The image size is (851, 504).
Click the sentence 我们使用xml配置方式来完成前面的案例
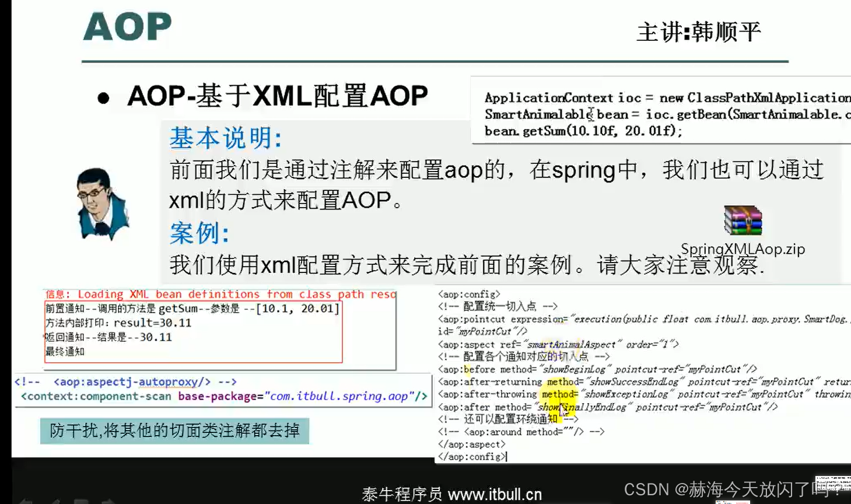[x=467, y=265]
